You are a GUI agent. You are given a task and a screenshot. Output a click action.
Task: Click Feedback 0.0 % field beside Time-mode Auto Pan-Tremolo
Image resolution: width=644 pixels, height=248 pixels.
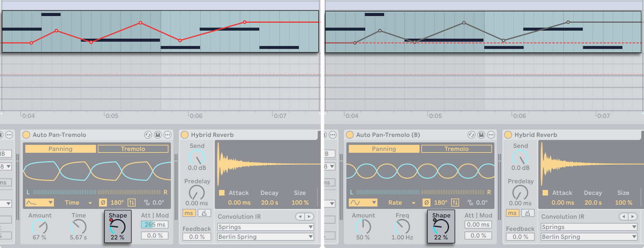coord(197,237)
